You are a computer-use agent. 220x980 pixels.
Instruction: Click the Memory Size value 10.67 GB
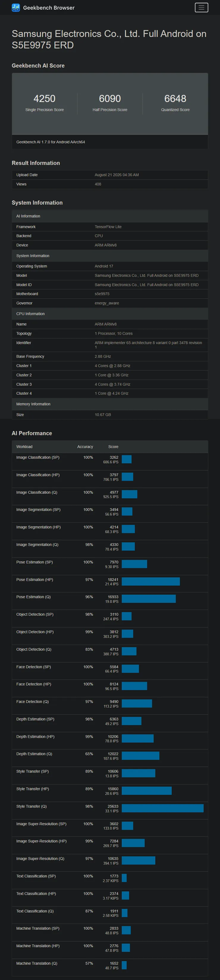pyautogui.click(x=103, y=415)
